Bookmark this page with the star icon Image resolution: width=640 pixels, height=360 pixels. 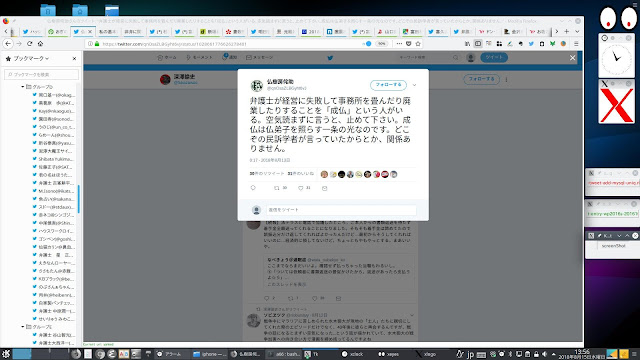pyautogui.click(x=418, y=44)
